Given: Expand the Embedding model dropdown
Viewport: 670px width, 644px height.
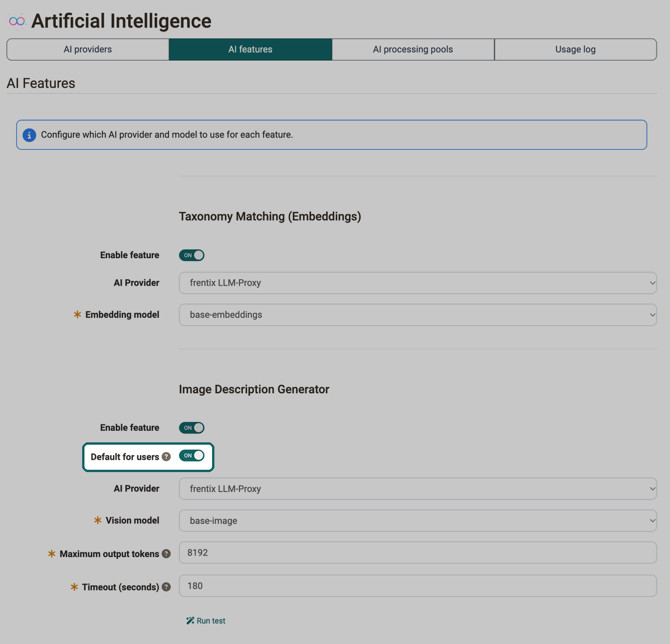Looking at the screenshot, I should click(x=418, y=315).
